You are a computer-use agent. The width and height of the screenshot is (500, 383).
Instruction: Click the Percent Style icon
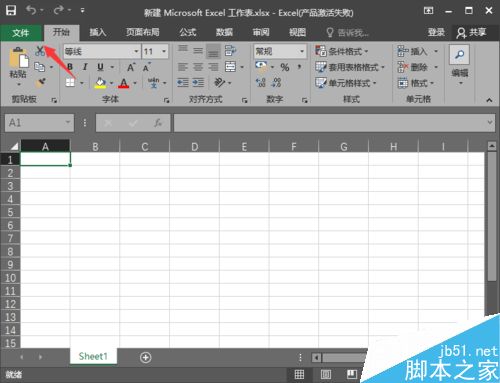click(x=285, y=67)
